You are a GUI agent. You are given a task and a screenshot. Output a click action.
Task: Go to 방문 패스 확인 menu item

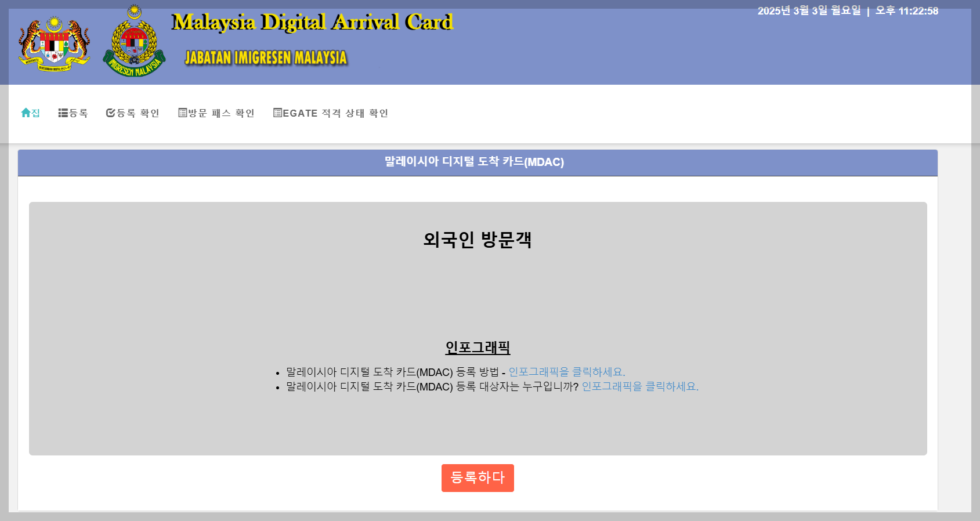pyautogui.click(x=216, y=113)
